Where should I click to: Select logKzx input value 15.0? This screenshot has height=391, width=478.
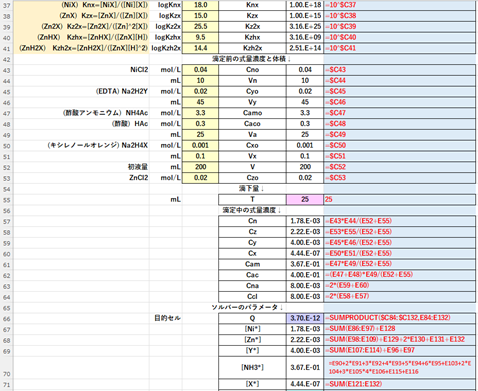200,16
